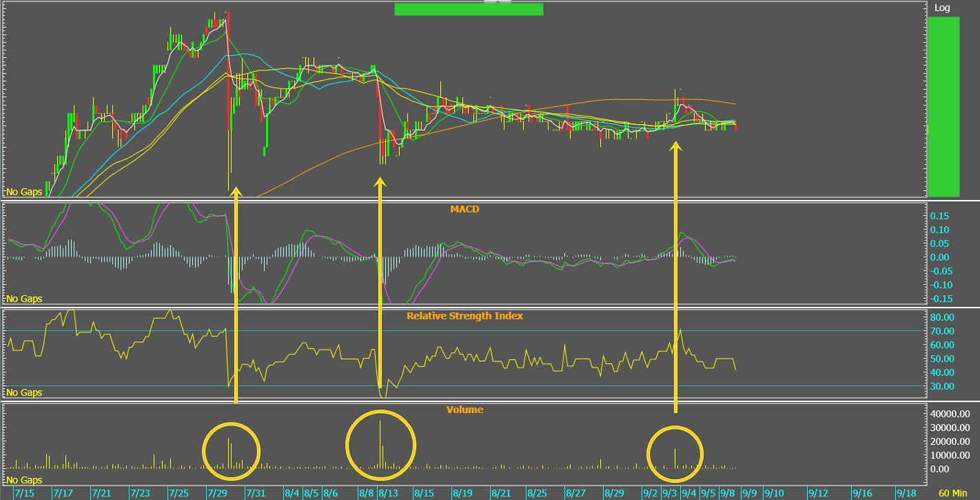Select the 7/31 date label

pyautogui.click(x=256, y=494)
